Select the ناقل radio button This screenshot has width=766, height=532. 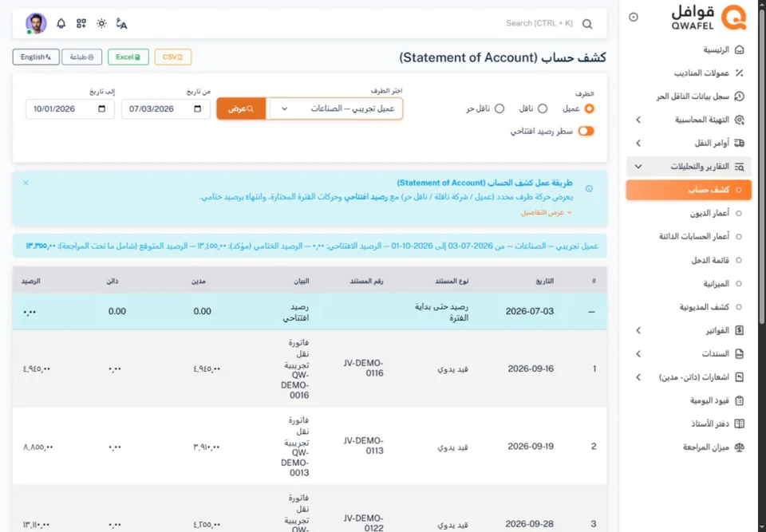pos(543,109)
